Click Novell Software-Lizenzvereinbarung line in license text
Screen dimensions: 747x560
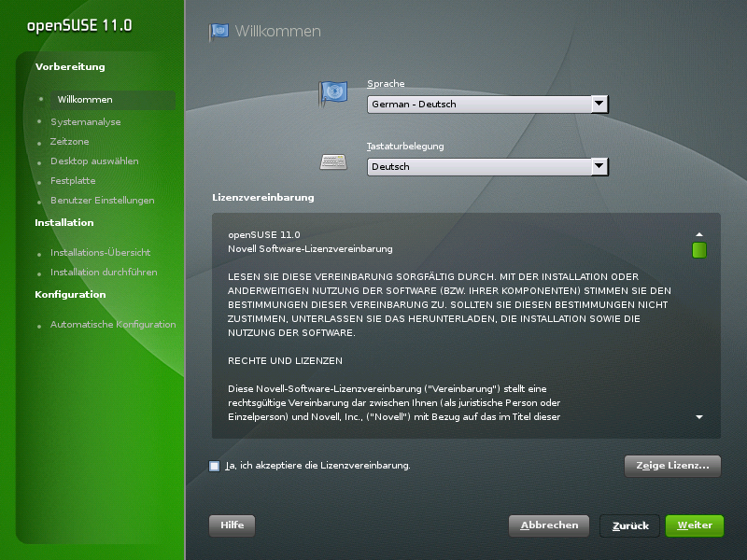(x=310, y=249)
